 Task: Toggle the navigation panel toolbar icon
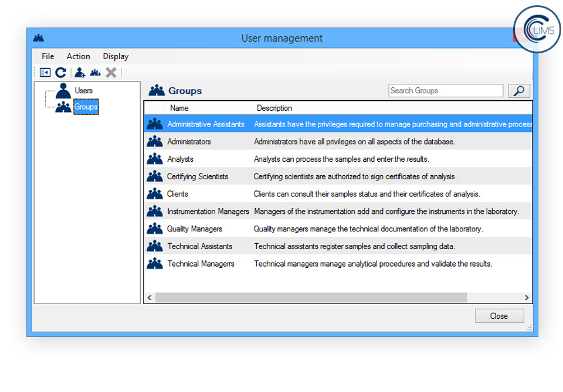(45, 73)
